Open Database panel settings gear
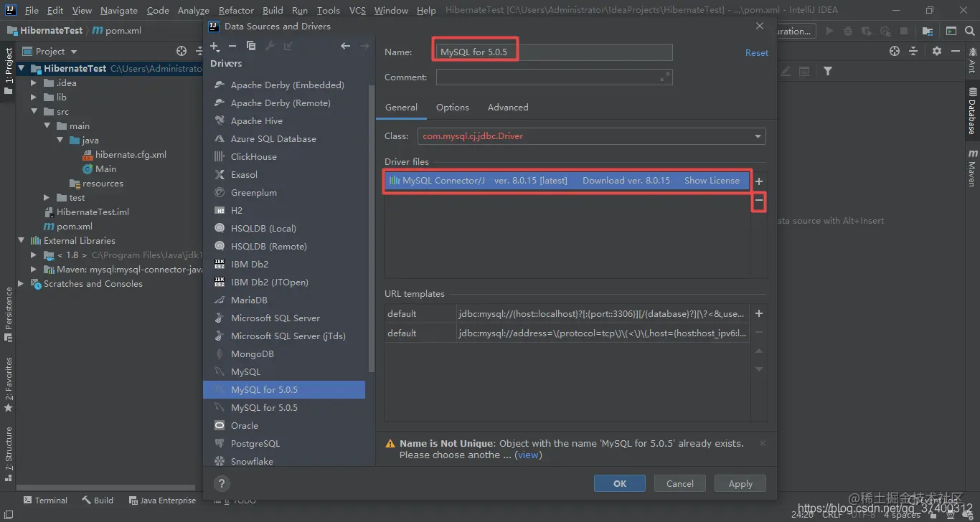Viewport: 980px width, 522px height. coord(937,51)
